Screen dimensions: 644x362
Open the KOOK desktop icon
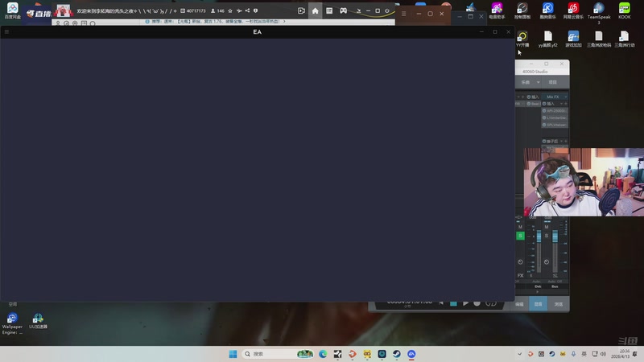click(x=625, y=10)
